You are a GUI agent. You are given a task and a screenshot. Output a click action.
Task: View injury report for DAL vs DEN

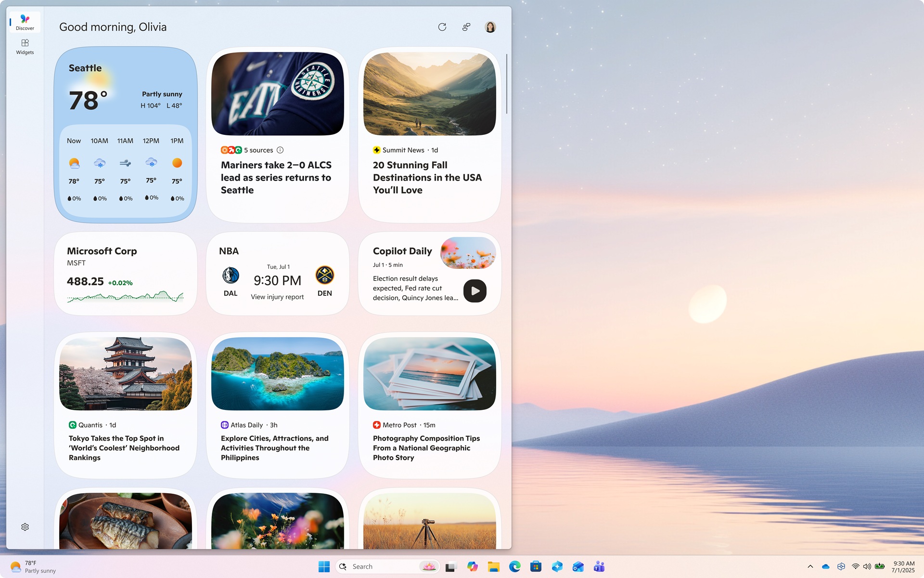pyautogui.click(x=277, y=297)
